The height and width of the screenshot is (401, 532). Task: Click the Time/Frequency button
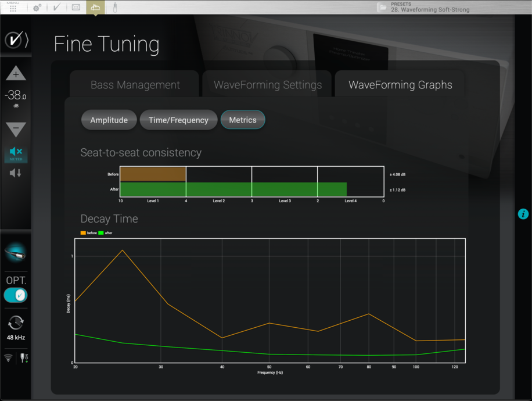coord(178,120)
